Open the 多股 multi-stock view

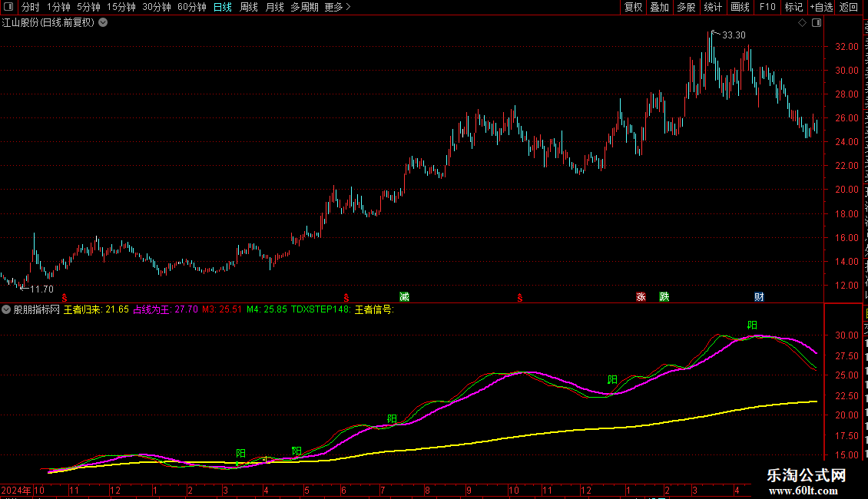pyautogui.click(x=686, y=7)
